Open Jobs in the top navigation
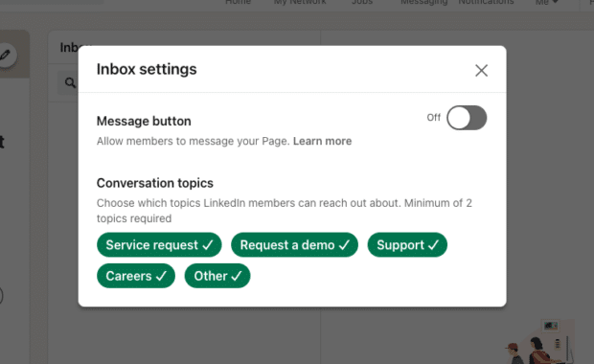This screenshot has height=364, width=594. pyautogui.click(x=362, y=2)
